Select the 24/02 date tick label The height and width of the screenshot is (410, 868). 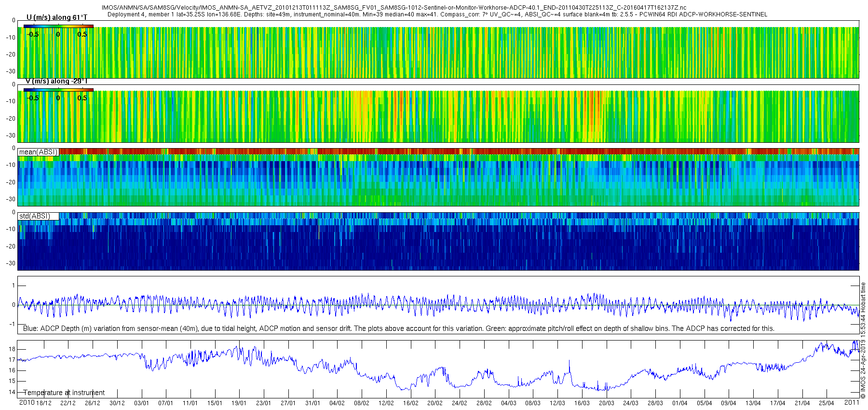click(x=460, y=403)
